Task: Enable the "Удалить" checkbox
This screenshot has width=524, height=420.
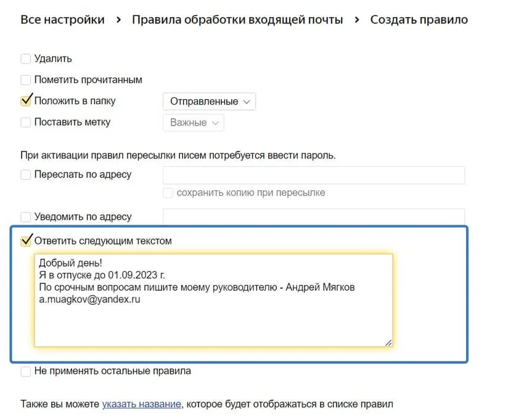Action: click(25, 59)
